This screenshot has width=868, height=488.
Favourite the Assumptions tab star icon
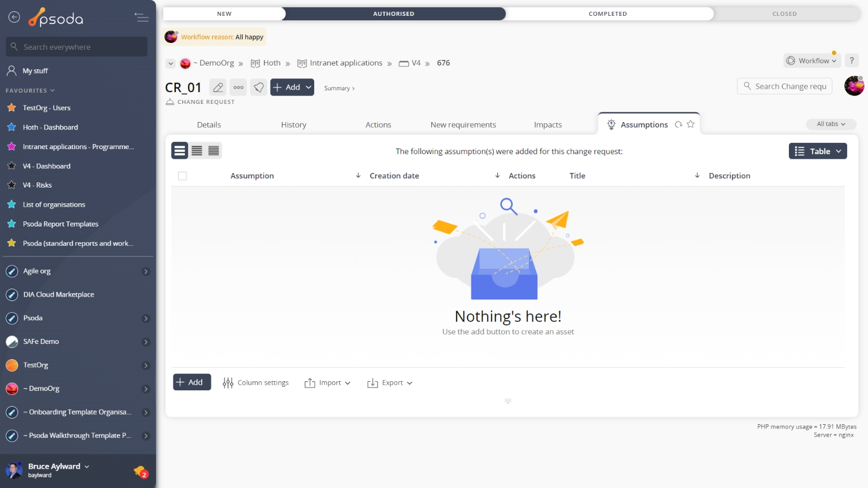691,124
